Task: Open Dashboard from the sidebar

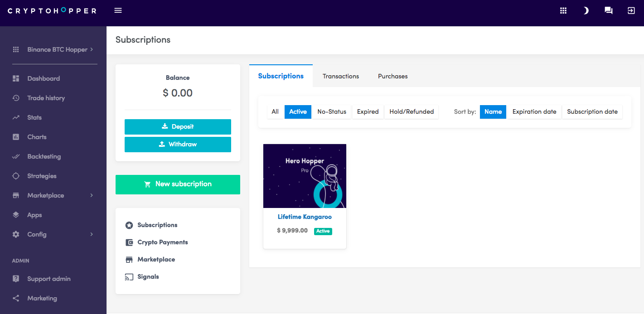Action: tap(44, 78)
